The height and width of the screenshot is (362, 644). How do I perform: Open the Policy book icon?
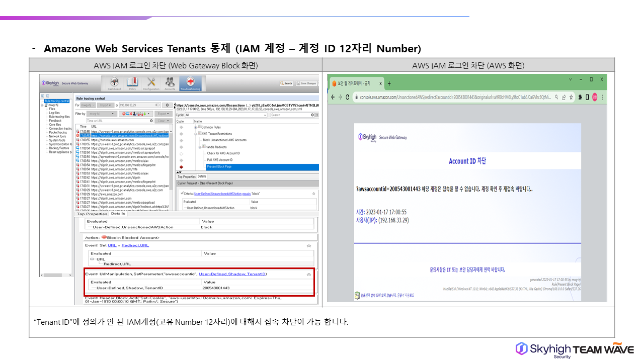[132, 83]
